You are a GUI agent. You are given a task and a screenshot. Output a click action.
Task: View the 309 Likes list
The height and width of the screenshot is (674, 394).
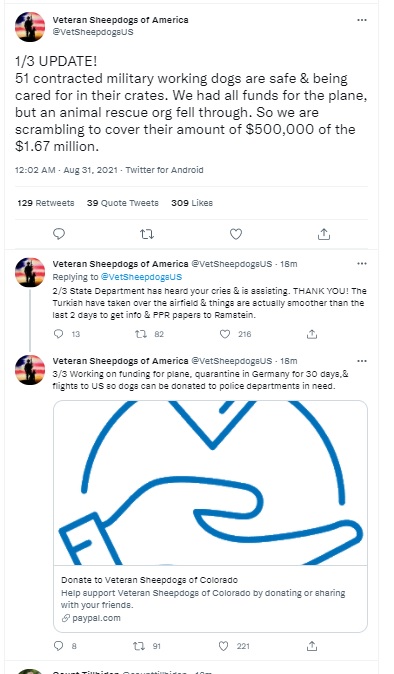tap(192, 203)
